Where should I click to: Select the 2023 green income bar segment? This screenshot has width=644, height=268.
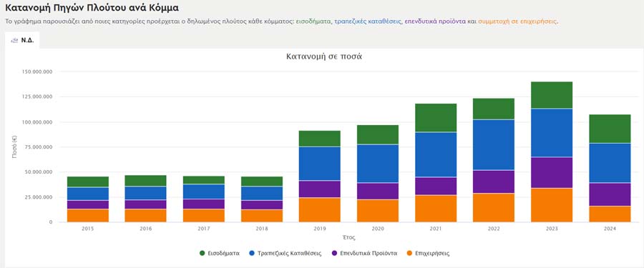(x=552, y=95)
